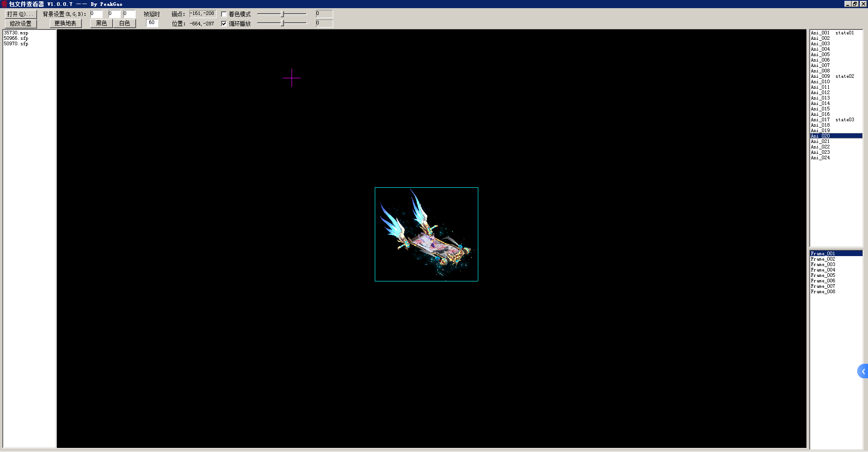Click the magenta anchor crosshair marker

click(x=292, y=78)
